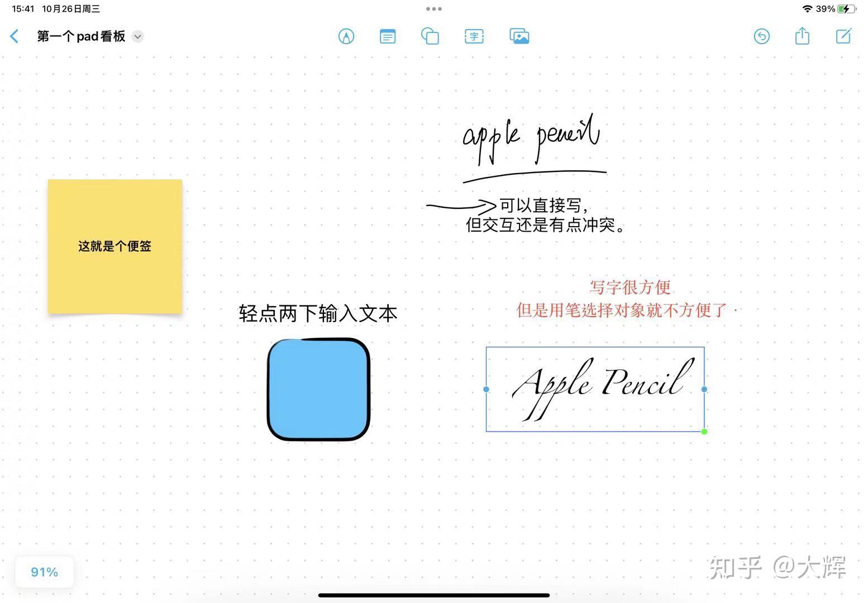868x603 pixels.
Task: Select the blue rounded square shape
Action: click(318, 389)
